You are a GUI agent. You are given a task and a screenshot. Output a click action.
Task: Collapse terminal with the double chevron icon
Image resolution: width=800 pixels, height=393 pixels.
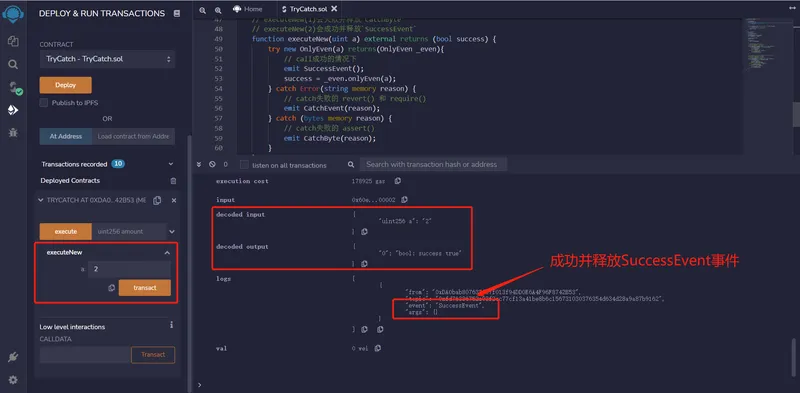pos(199,164)
